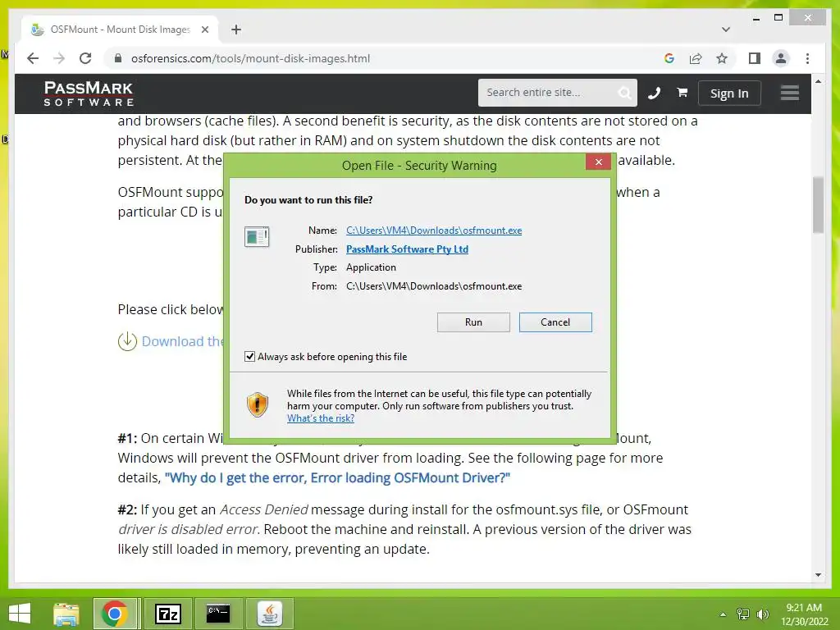
Task: Click the Google icon in address bar
Action: pos(669,58)
